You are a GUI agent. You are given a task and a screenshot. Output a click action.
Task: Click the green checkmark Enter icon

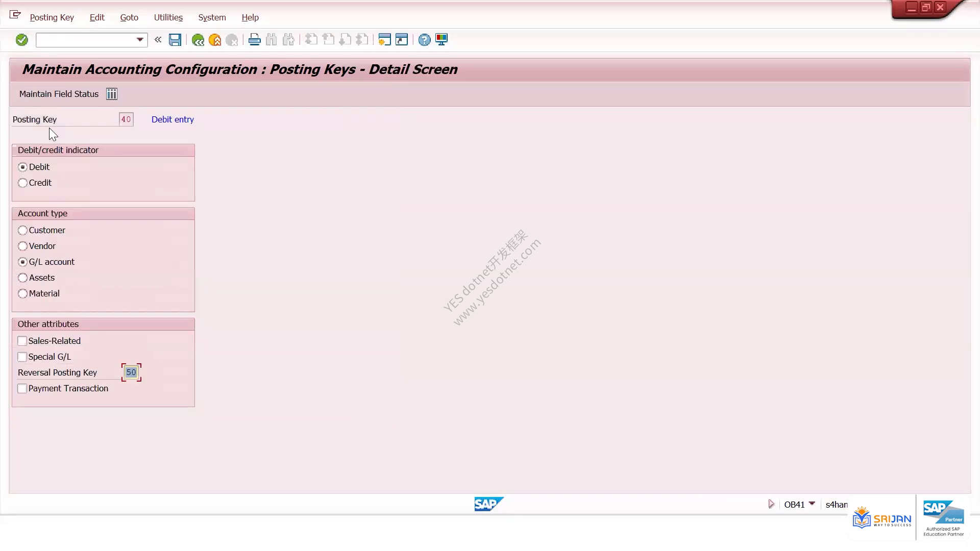[x=21, y=40]
